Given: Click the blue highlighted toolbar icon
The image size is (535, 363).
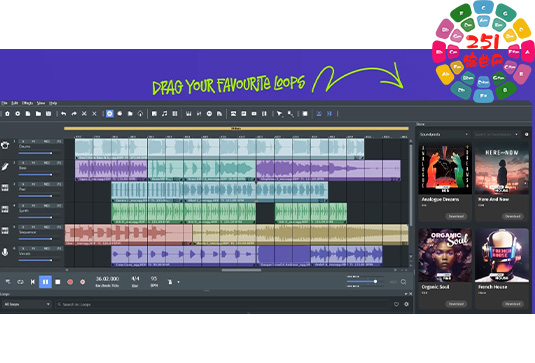Looking at the screenshot, I should (x=110, y=114).
